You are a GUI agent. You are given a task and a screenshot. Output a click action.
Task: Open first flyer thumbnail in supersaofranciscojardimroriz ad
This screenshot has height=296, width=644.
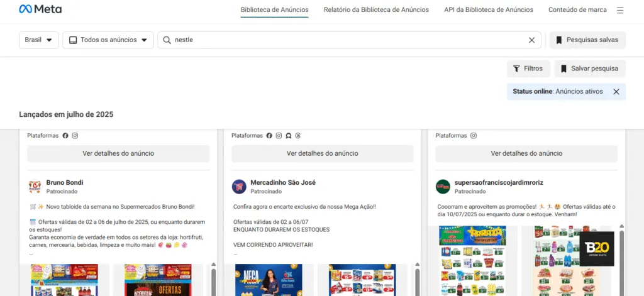click(x=473, y=261)
